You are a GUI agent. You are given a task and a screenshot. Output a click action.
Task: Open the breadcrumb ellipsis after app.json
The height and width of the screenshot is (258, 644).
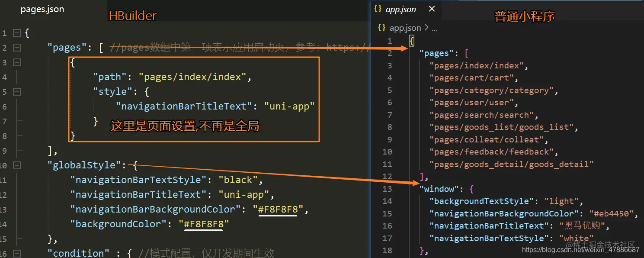click(x=435, y=29)
